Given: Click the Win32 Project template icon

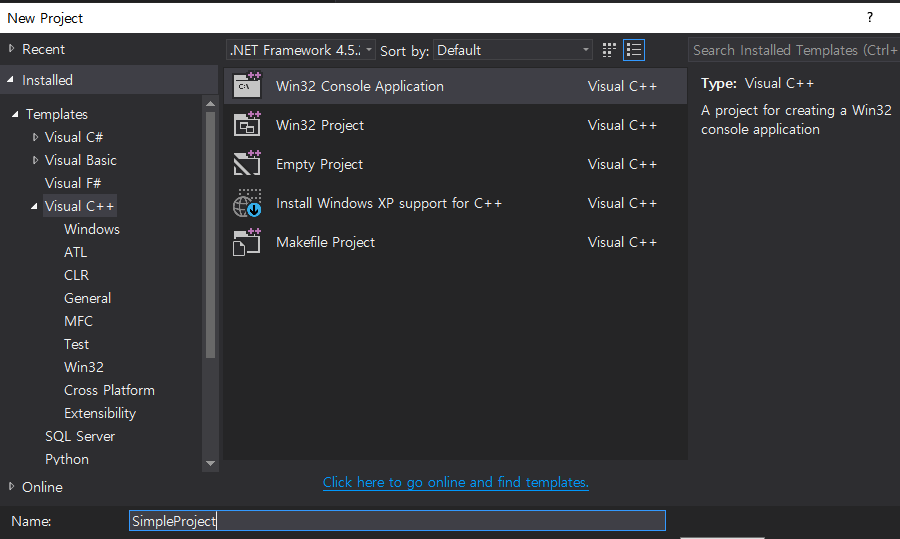Looking at the screenshot, I should tap(247, 124).
